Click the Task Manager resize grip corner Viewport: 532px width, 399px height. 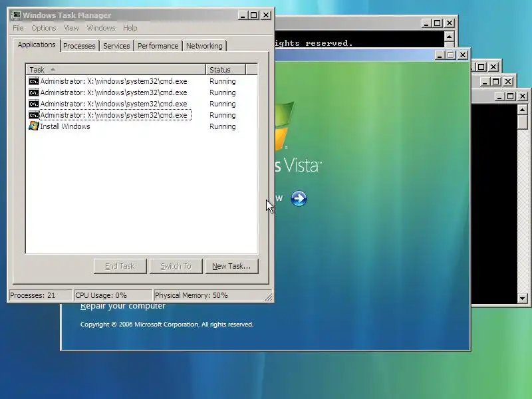(269, 297)
